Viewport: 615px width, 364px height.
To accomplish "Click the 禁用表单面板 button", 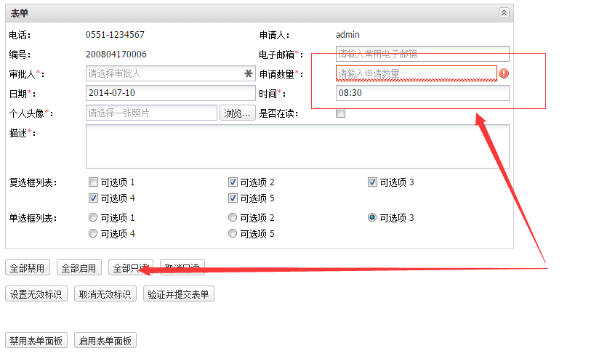I will 36,341.
